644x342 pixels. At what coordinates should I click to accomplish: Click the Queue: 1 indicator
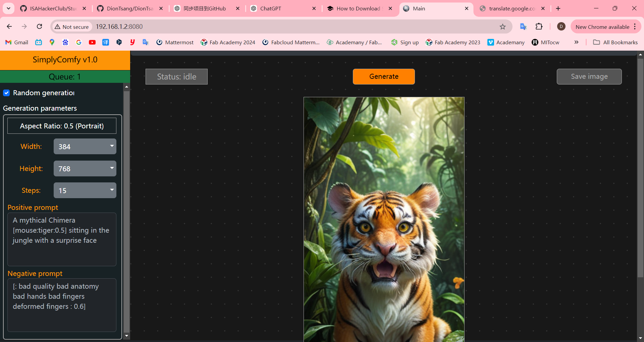(65, 76)
